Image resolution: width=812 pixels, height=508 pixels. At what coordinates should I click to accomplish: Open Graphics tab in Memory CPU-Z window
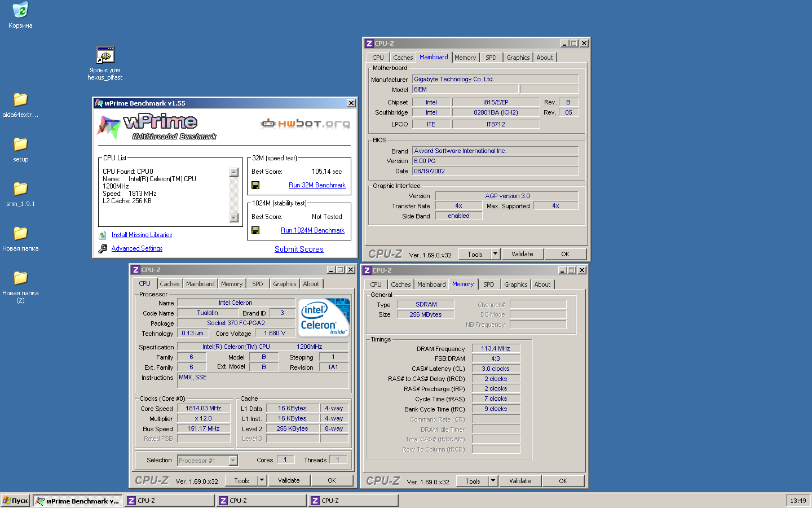coord(515,284)
